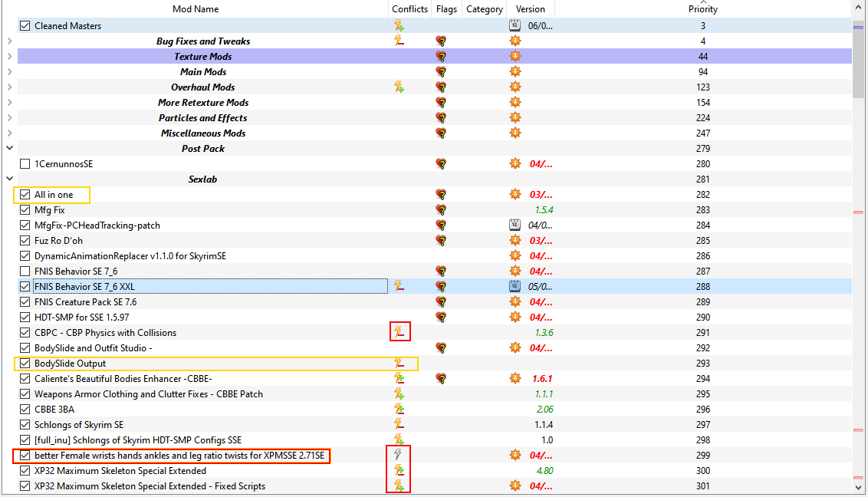Click the flag icon for Caliente's Beautiful Bodies Enhancer
The image size is (868, 497).
pyautogui.click(x=441, y=379)
